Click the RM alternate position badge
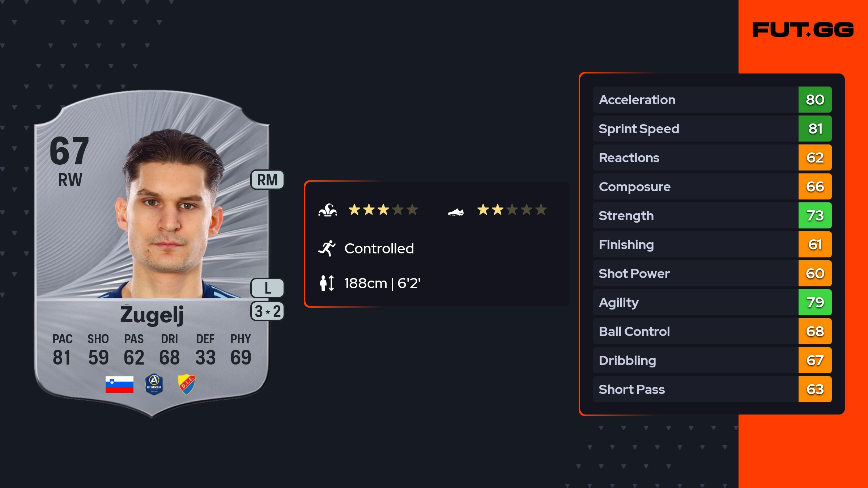Viewport: 868px width, 488px height. pyautogui.click(x=267, y=180)
